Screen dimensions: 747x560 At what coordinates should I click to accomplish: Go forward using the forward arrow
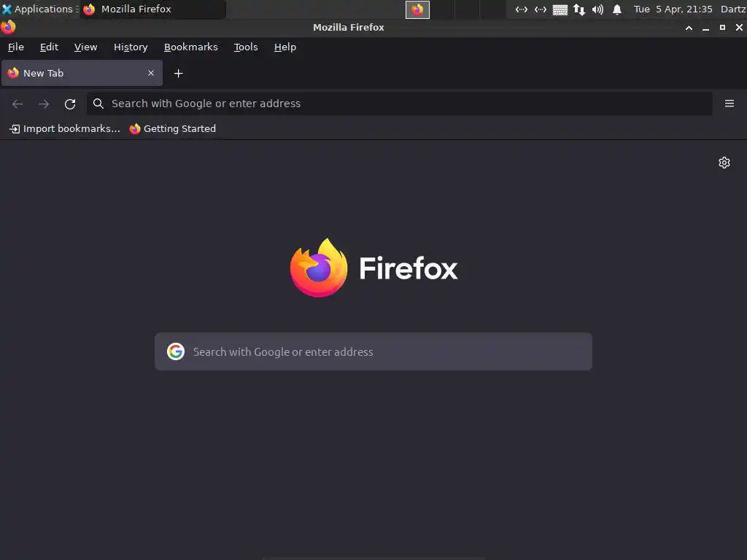[44, 104]
